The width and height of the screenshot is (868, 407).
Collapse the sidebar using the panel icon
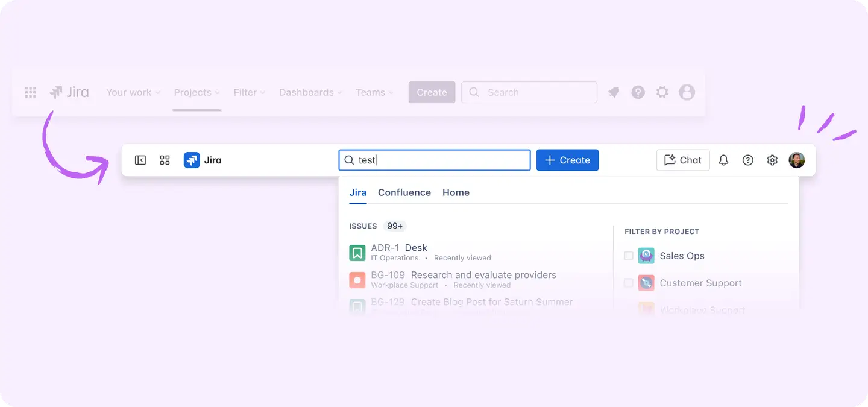(x=140, y=160)
